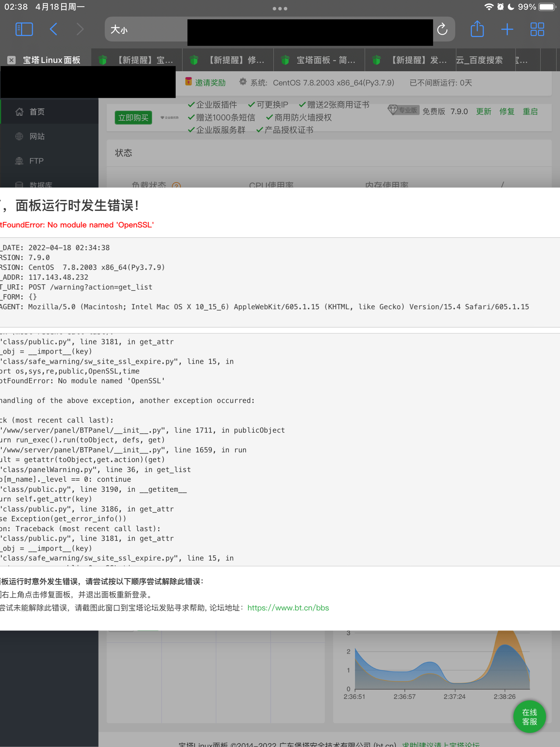This screenshot has height=747, width=560.
Task: Open the Safari share sheet icon
Action: 477,29
